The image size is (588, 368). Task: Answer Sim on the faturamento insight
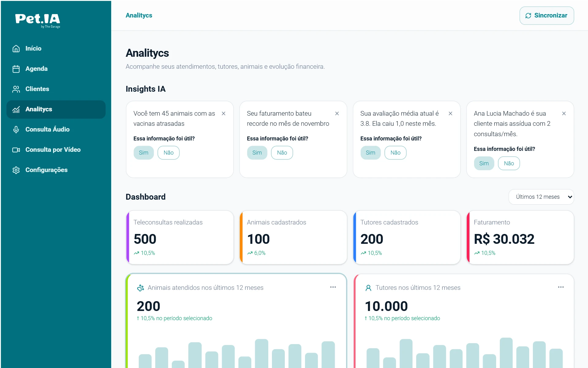[x=257, y=153]
